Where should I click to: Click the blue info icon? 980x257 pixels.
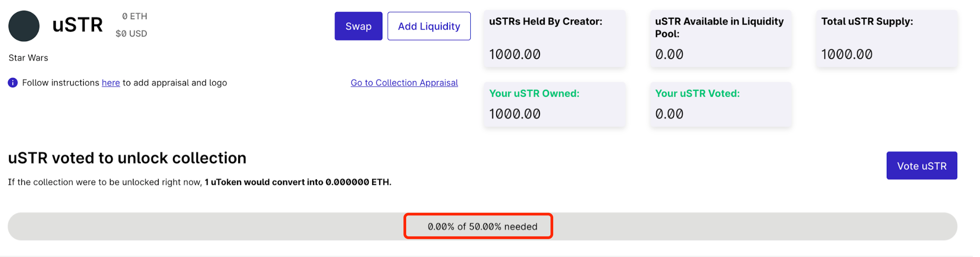tap(13, 83)
